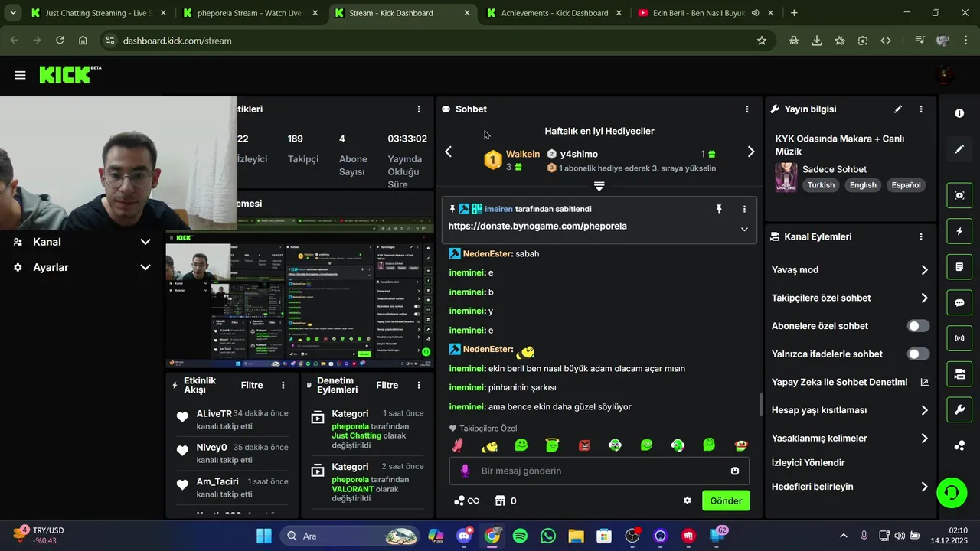Click the document notes icon in sidebar
Viewport: 980px width, 551px height.
959,267
